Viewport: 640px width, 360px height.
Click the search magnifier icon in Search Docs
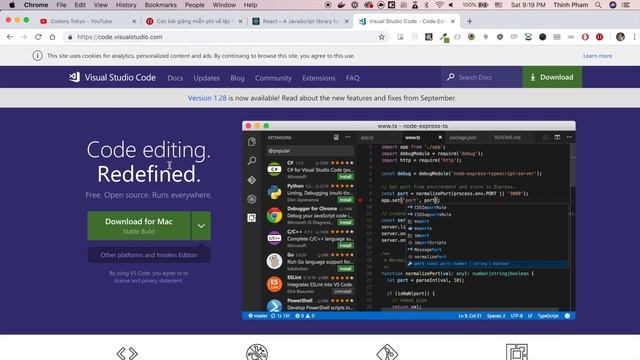pyautogui.click(x=451, y=77)
